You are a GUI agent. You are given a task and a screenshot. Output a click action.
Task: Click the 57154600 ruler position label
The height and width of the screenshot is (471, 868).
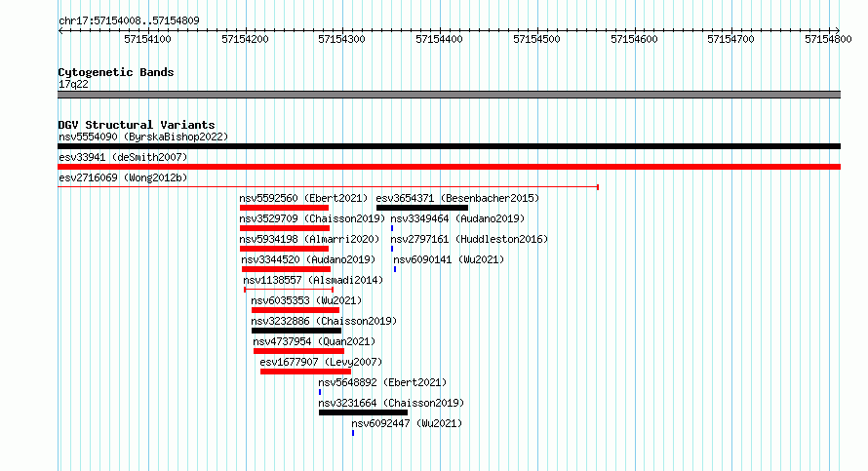click(x=634, y=39)
